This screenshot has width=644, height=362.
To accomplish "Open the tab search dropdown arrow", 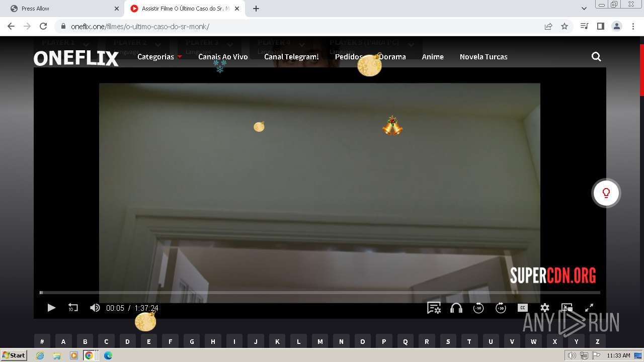I will tap(584, 9).
